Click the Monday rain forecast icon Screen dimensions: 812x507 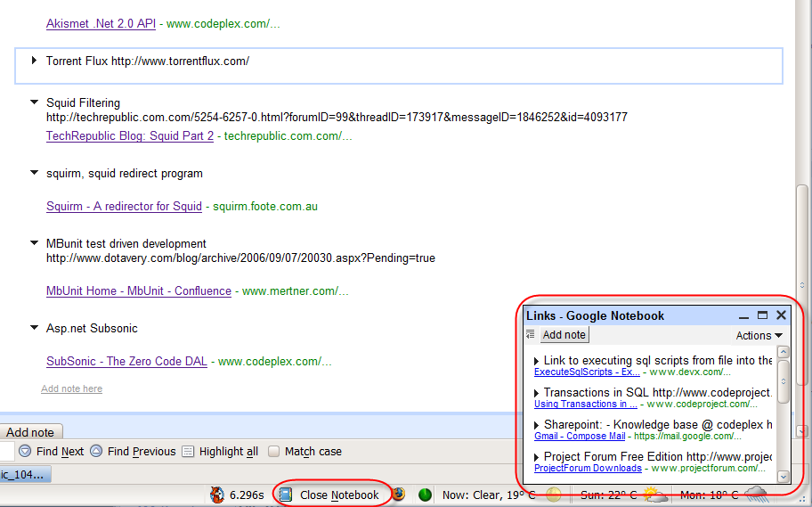[756, 494]
